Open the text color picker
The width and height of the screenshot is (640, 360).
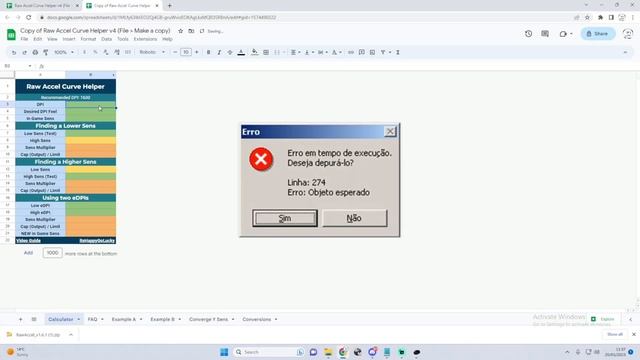pyautogui.click(x=241, y=52)
